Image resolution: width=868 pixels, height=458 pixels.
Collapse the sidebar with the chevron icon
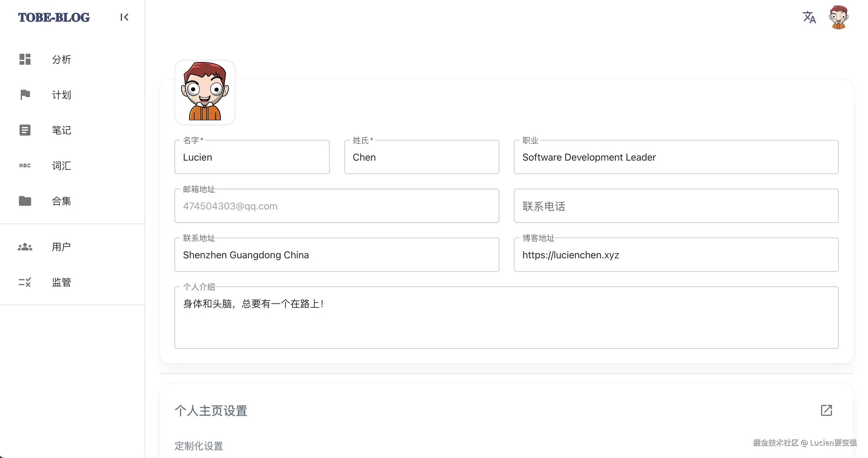point(124,17)
